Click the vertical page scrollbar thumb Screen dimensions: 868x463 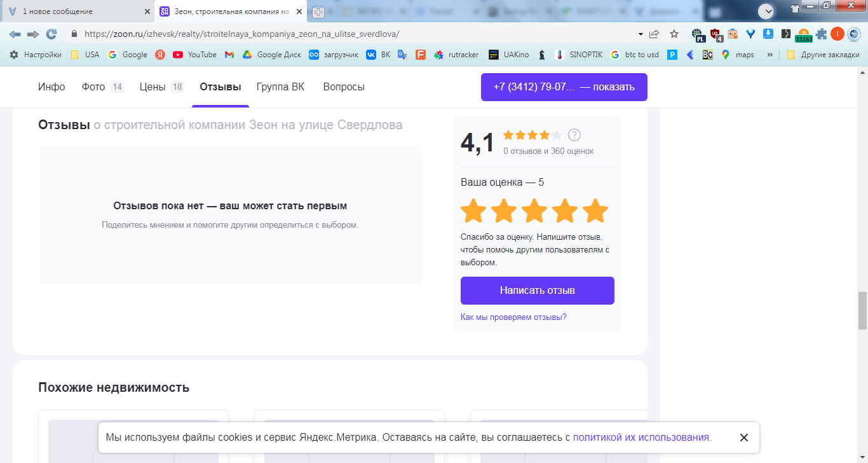pyautogui.click(x=862, y=310)
